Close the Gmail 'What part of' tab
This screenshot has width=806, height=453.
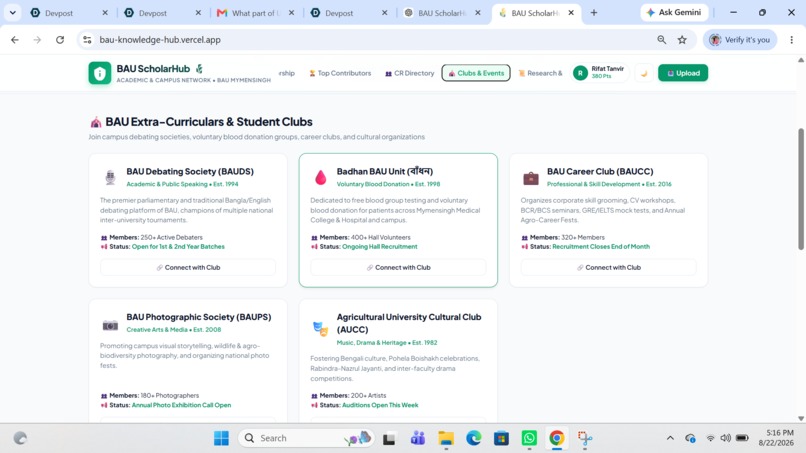click(x=291, y=13)
